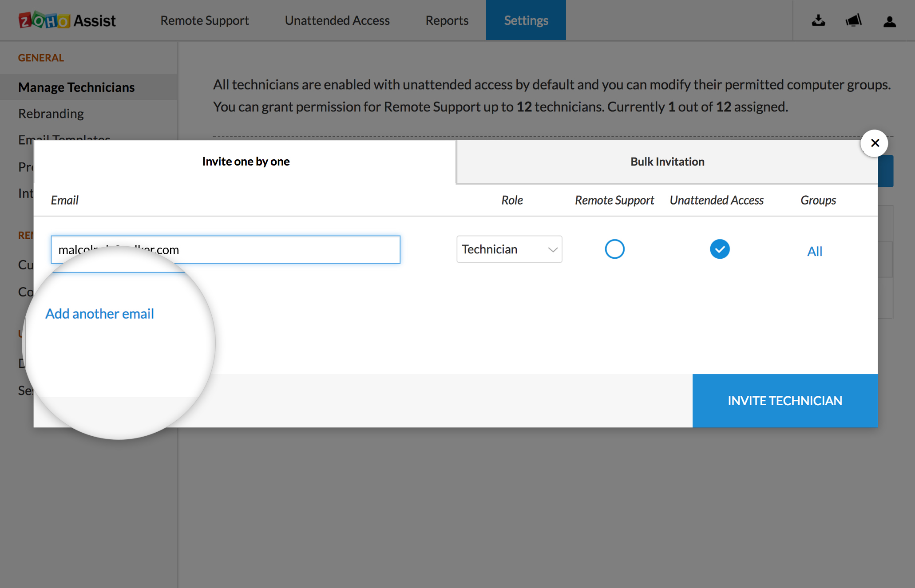
Task: Open the All groups selector
Action: point(814,251)
